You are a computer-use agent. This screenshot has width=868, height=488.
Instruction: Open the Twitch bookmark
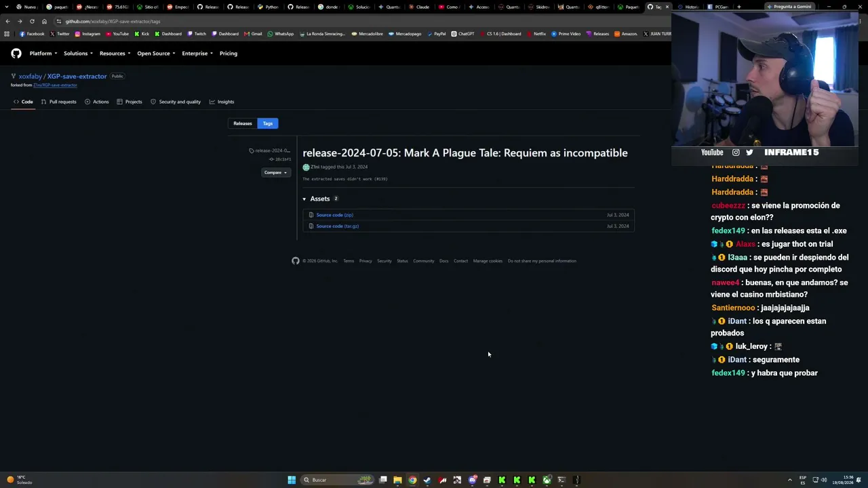tap(197, 34)
